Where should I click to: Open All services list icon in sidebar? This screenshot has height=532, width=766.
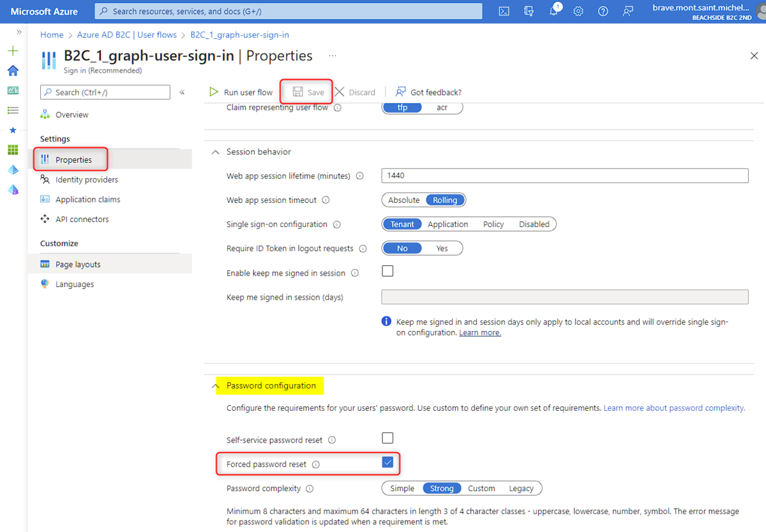[x=13, y=110]
